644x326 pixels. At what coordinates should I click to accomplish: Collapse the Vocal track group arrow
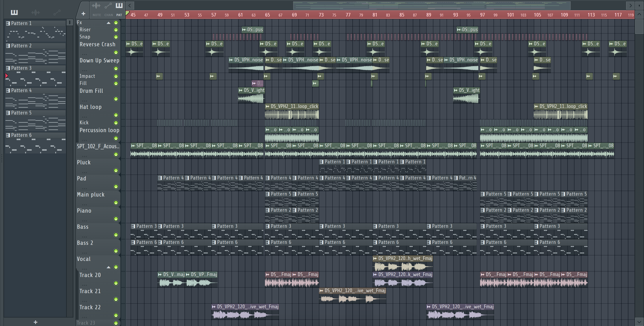pos(108,267)
